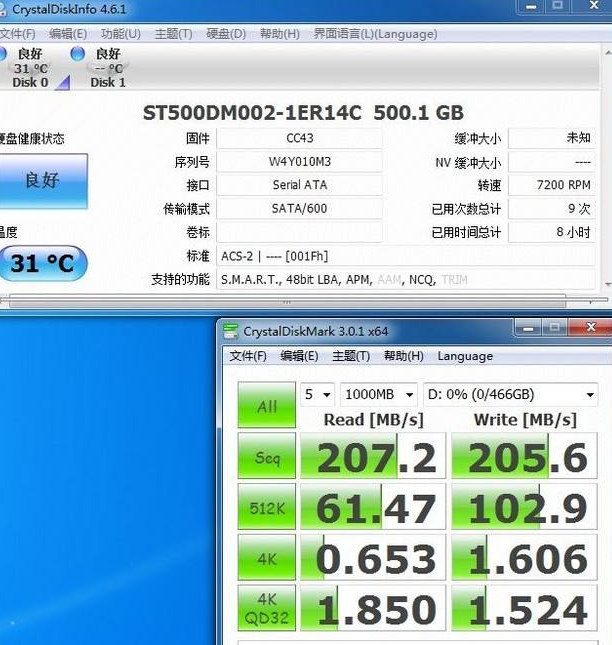The image size is (612, 645).
Task: Open test size dropdown 1000MB
Action: click(379, 394)
